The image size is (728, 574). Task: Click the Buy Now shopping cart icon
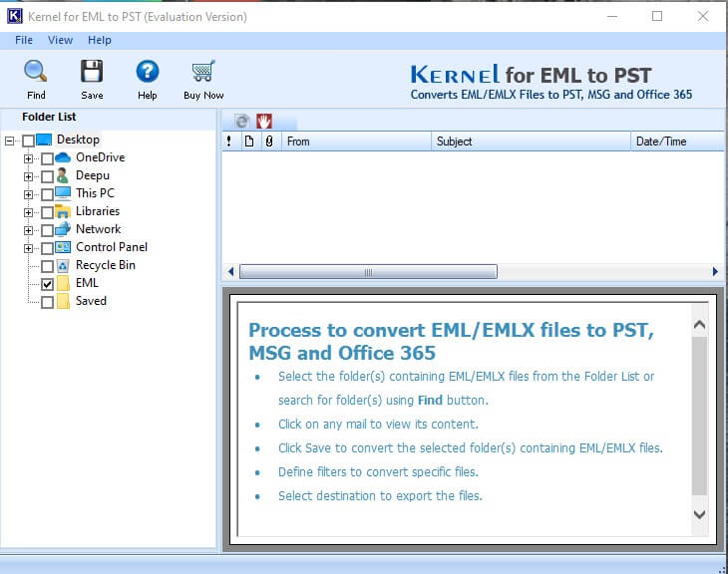tap(203, 71)
